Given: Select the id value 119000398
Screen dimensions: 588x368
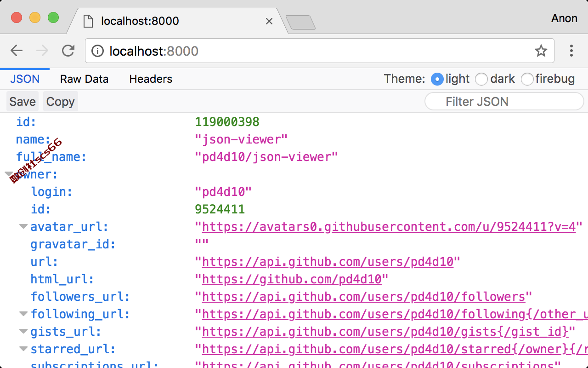Looking at the screenshot, I should [227, 122].
